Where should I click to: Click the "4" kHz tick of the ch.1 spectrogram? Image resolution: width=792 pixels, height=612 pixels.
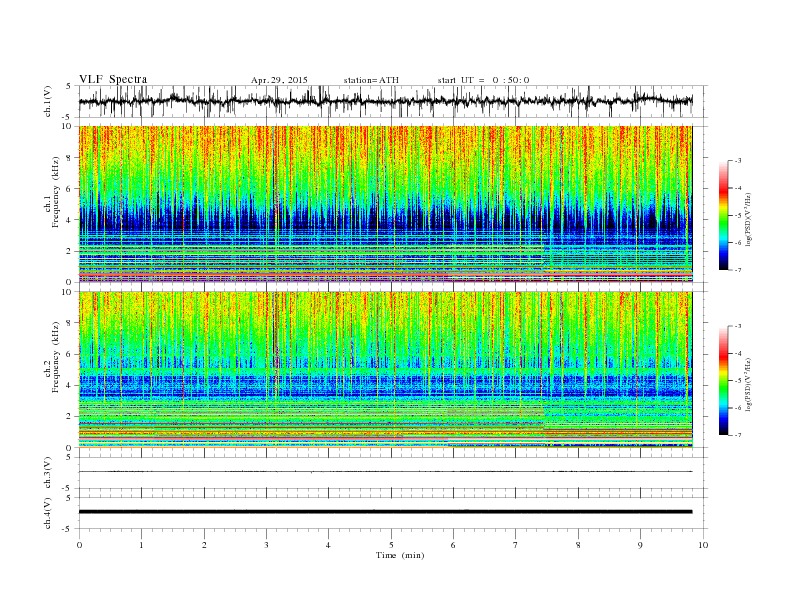pos(70,220)
